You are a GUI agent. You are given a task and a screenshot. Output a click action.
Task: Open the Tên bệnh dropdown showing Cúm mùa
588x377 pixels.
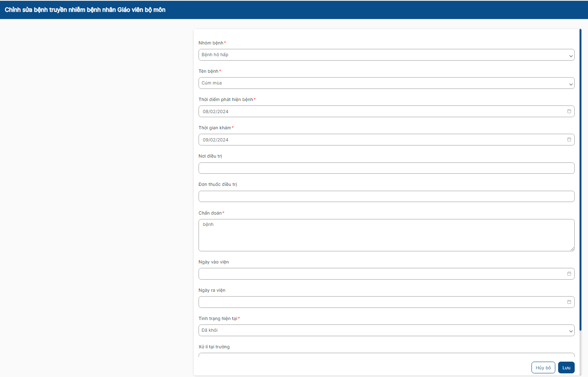tap(386, 83)
